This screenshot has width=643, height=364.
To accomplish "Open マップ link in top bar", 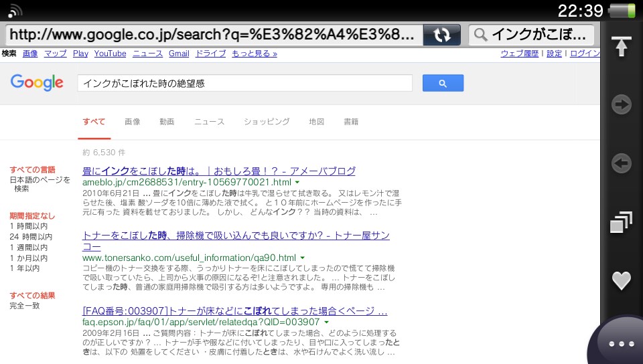I will point(56,54).
